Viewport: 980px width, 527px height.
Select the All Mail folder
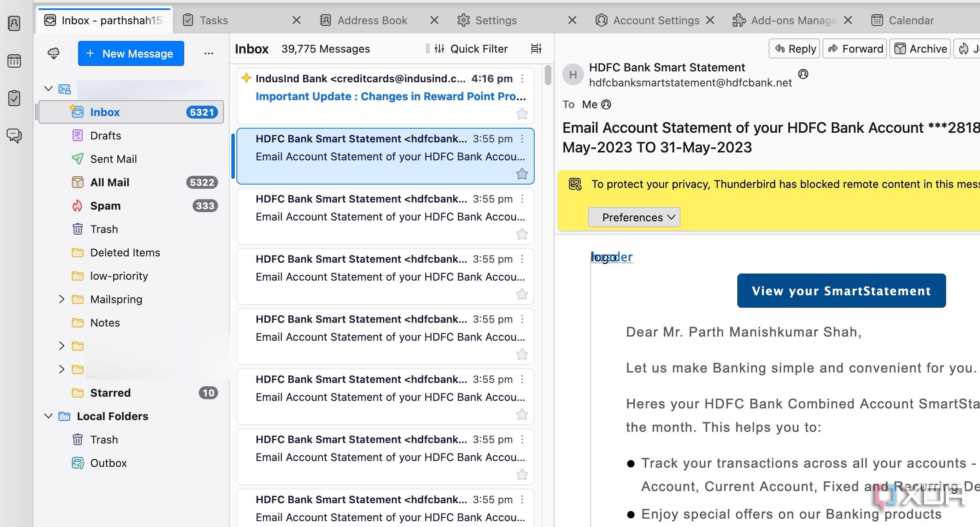(x=131, y=182)
